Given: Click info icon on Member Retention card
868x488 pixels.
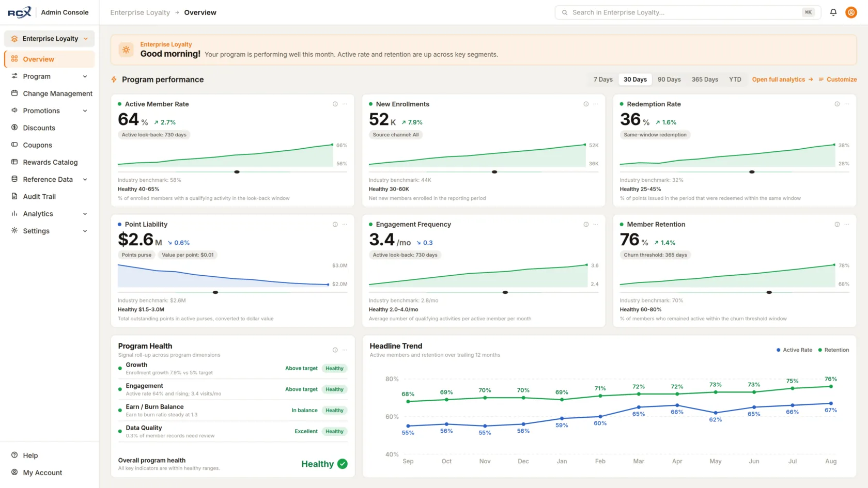Looking at the screenshot, I should (x=837, y=225).
